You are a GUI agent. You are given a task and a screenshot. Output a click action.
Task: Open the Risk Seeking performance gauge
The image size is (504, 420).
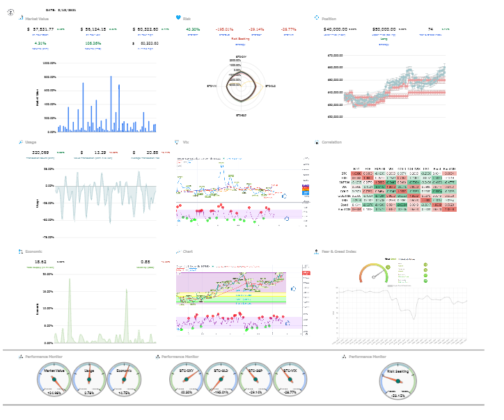398,381
